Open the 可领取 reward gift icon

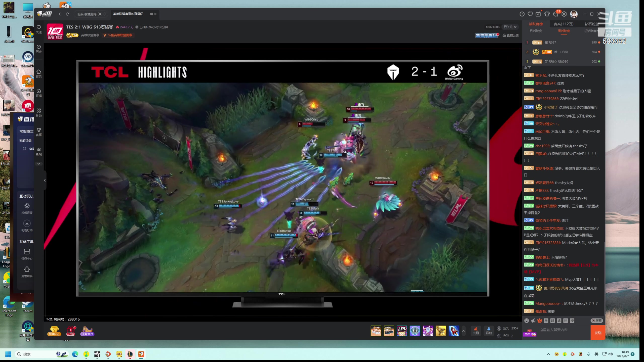(x=71, y=331)
